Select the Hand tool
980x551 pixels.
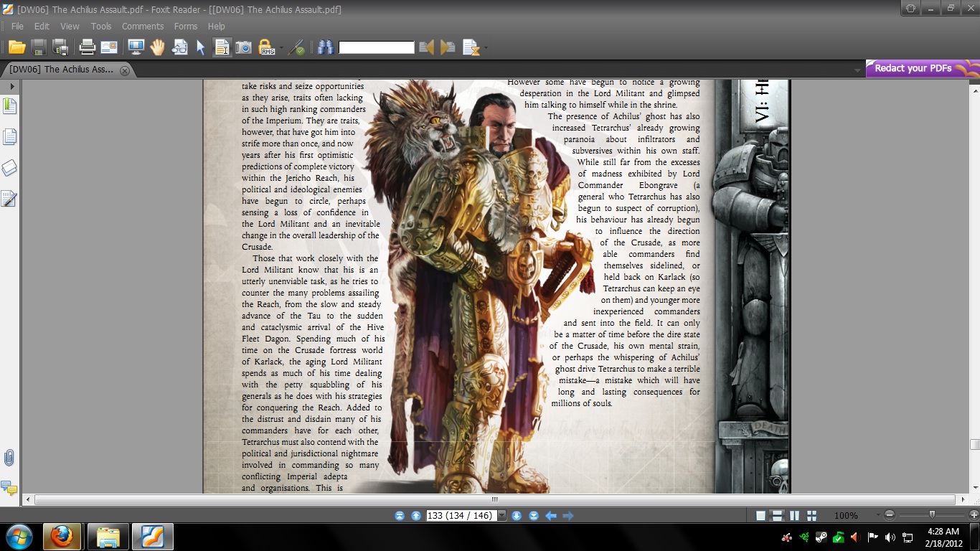(157, 47)
